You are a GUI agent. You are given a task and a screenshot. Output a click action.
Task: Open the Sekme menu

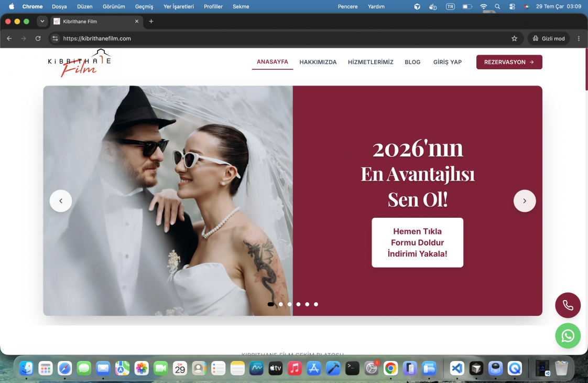click(241, 6)
